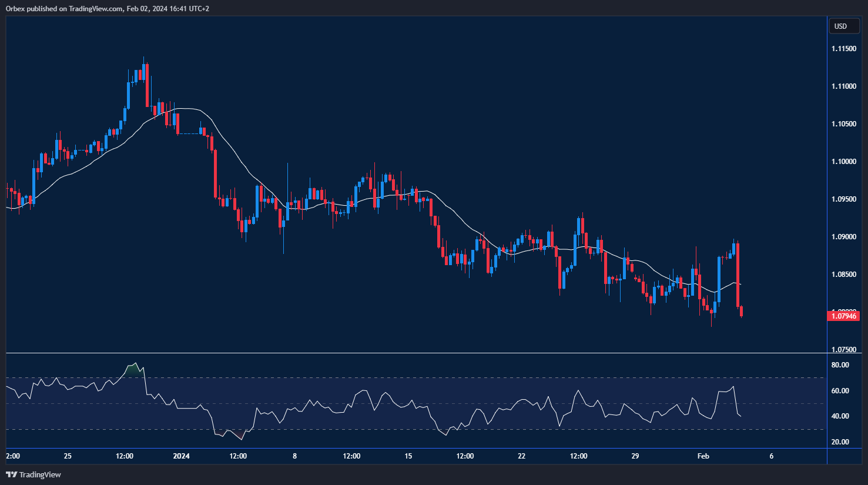This screenshot has width=868, height=485.
Task: Click the 1.09000 price scale label
Action: point(843,237)
